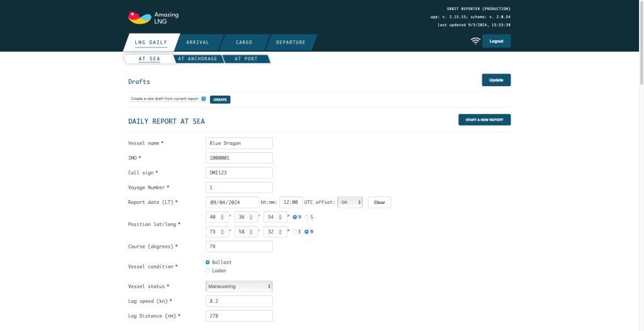Image resolution: width=644 pixels, height=331 pixels.
Task: Select the AT ANCHORAGE sub-tab
Action: click(x=197, y=59)
